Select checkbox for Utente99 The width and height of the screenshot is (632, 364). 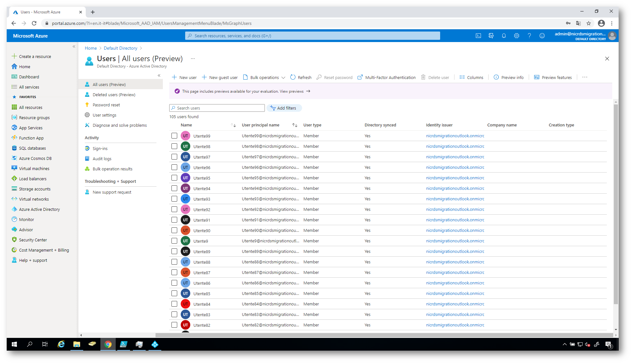(174, 136)
